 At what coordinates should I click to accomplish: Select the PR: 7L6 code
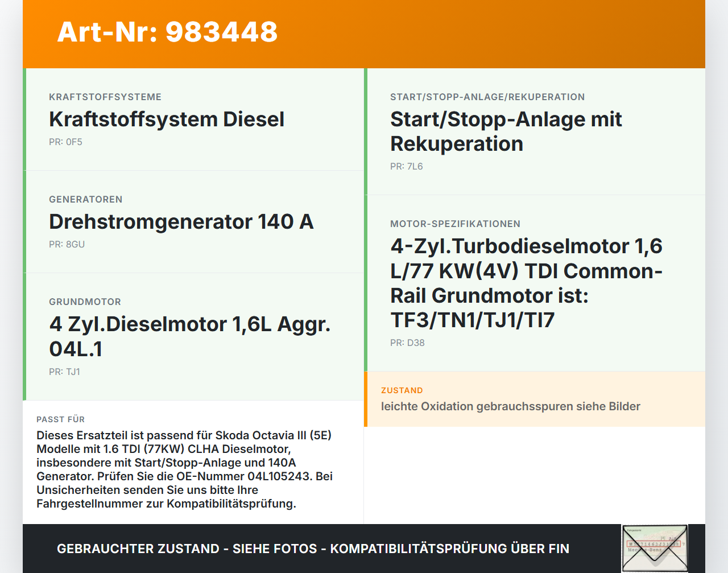click(x=407, y=166)
